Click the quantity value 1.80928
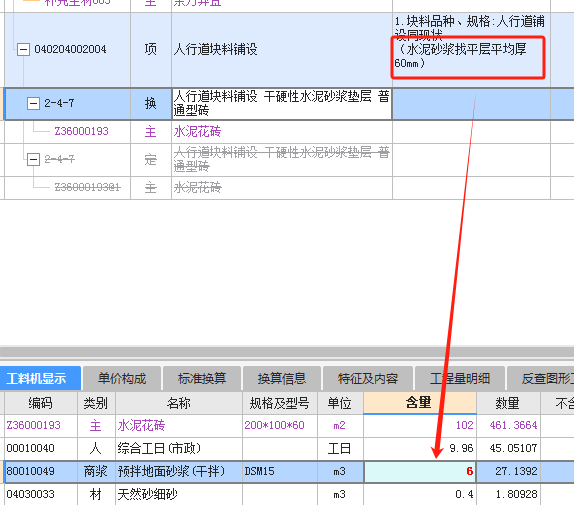Screen dimensions: 574x505 (508, 494)
